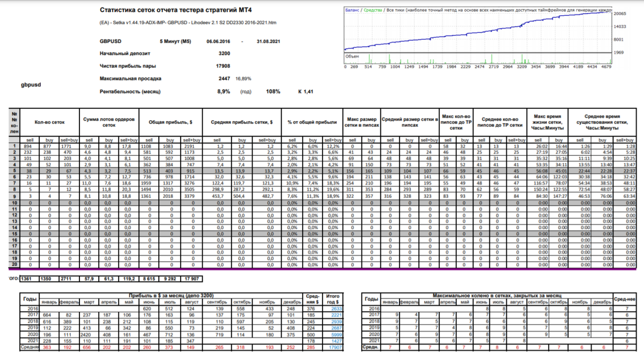
Task: Select the max lifetime cell '147:27'
Action: [560, 196]
